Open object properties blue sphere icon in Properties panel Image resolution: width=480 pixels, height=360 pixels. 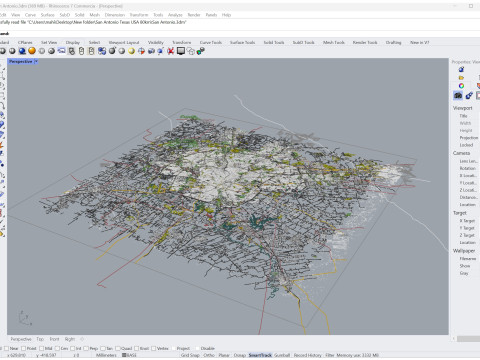pyautogui.click(x=461, y=69)
